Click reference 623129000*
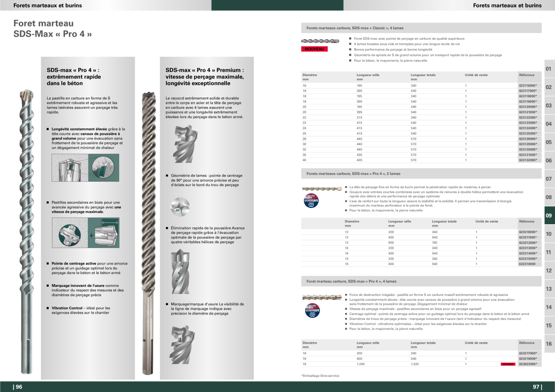Screen dimensions: 555x392 pos(528,144)
